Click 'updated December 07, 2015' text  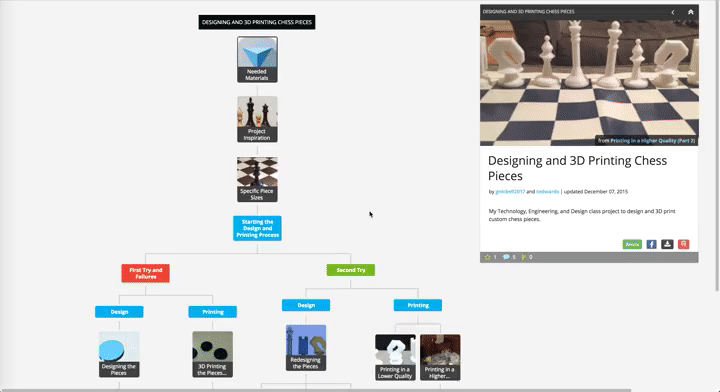(x=596, y=191)
